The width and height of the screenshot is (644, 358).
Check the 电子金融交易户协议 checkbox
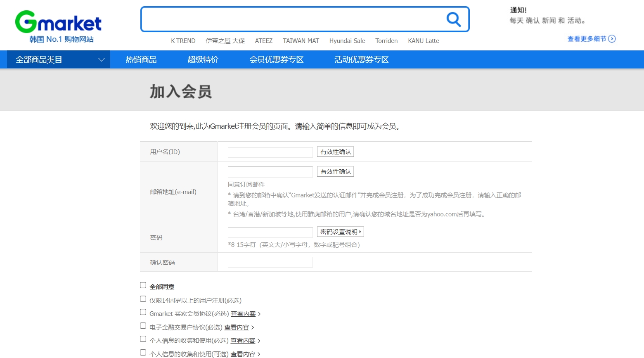(143, 325)
